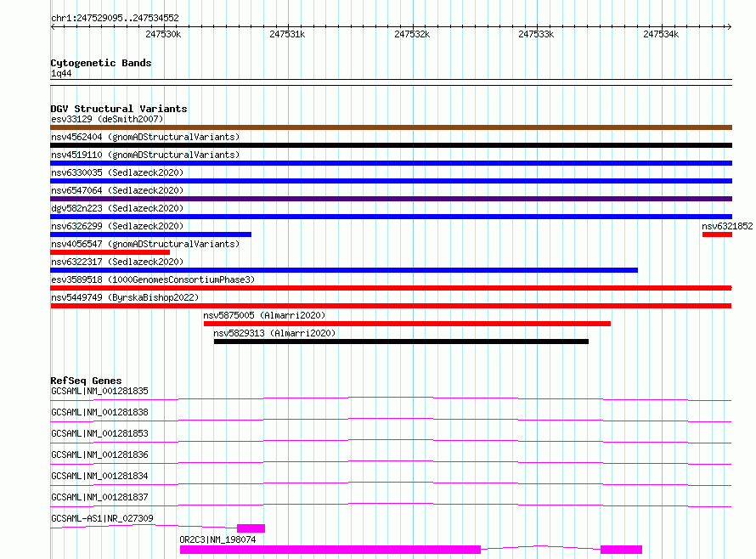Click the black nsv5829313 variant bar
Screen dimensions: 756x559
click(x=401, y=342)
